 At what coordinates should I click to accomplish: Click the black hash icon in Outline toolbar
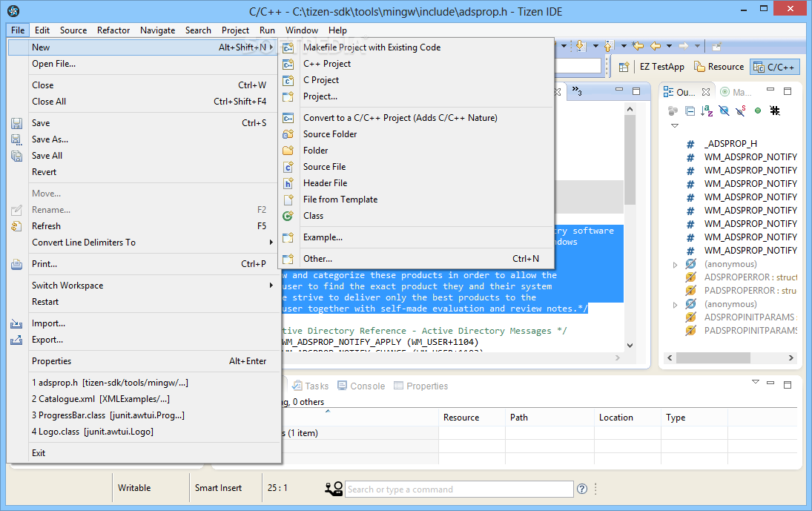(x=775, y=111)
